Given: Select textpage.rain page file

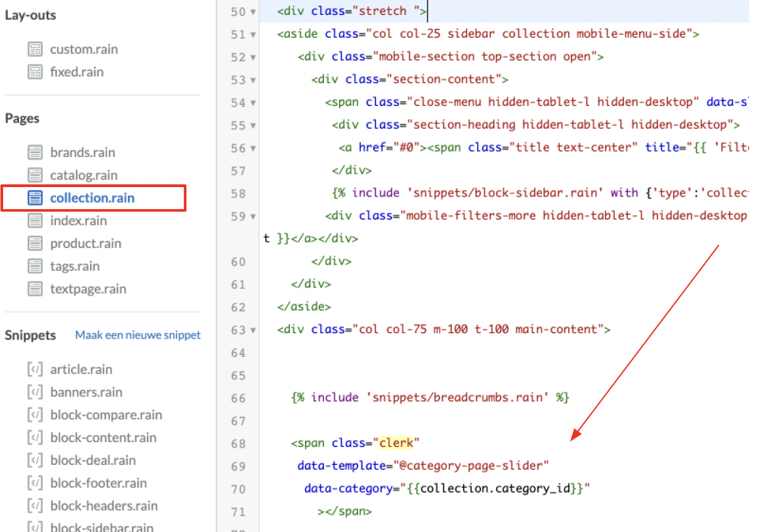Looking at the screenshot, I should 88,289.
